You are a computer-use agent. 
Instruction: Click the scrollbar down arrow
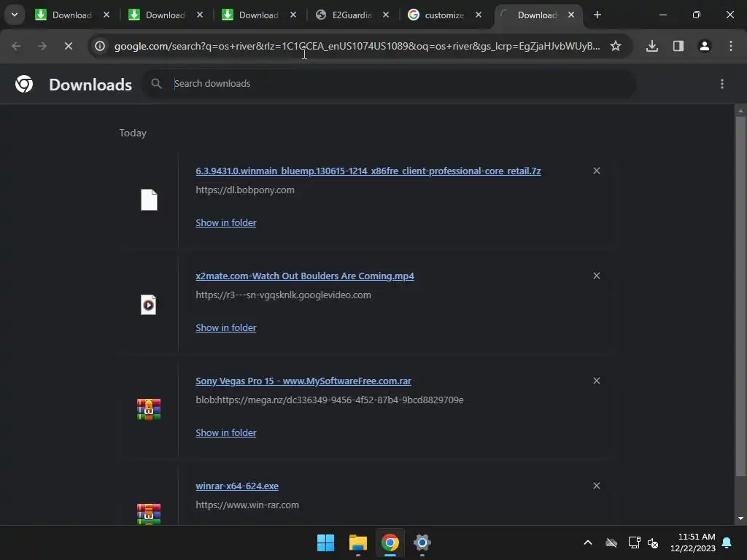[x=740, y=518]
